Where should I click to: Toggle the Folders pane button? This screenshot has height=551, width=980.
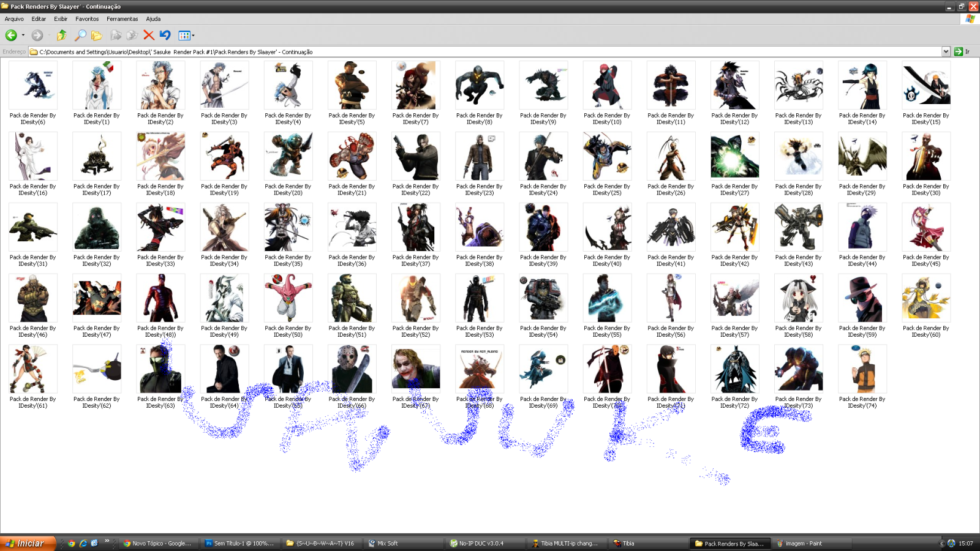97,36
